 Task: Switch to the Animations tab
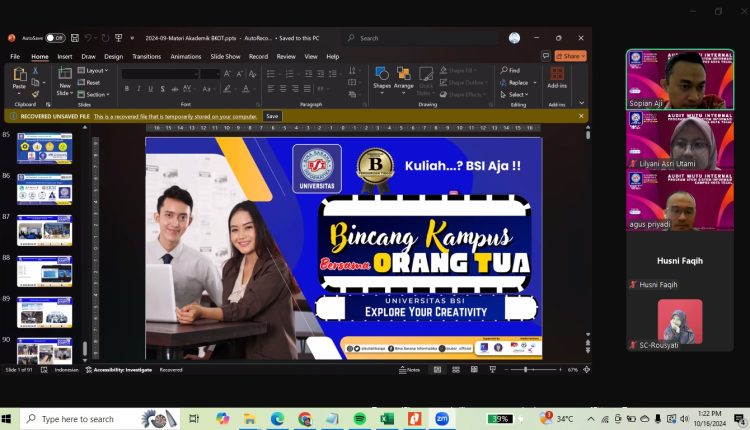click(186, 56)
